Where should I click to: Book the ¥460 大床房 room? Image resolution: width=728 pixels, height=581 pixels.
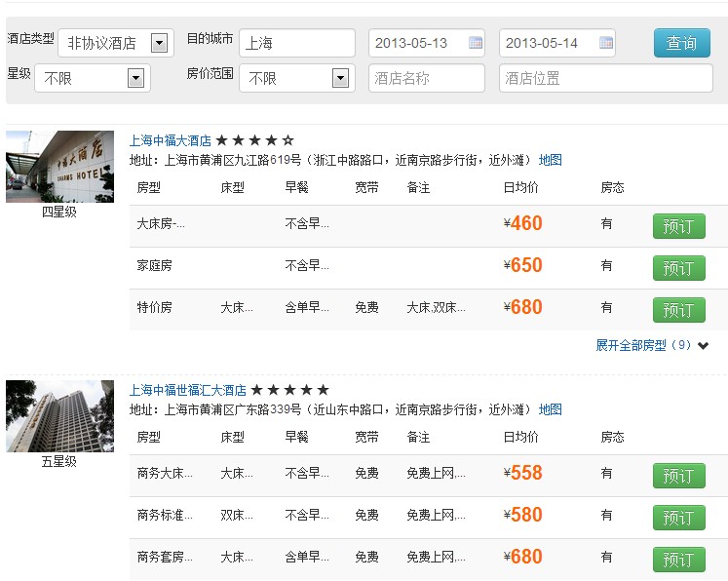[x=678, y=226]
